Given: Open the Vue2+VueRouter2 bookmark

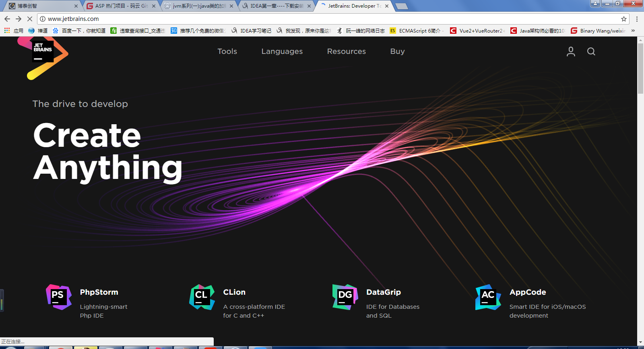Looking at the screenshot, I should coord(477,31).
